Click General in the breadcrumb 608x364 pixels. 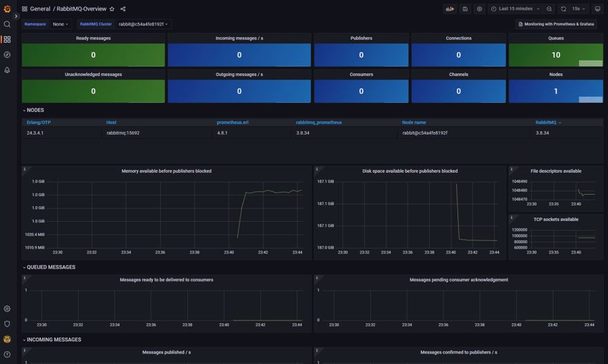tap(40, 9)
